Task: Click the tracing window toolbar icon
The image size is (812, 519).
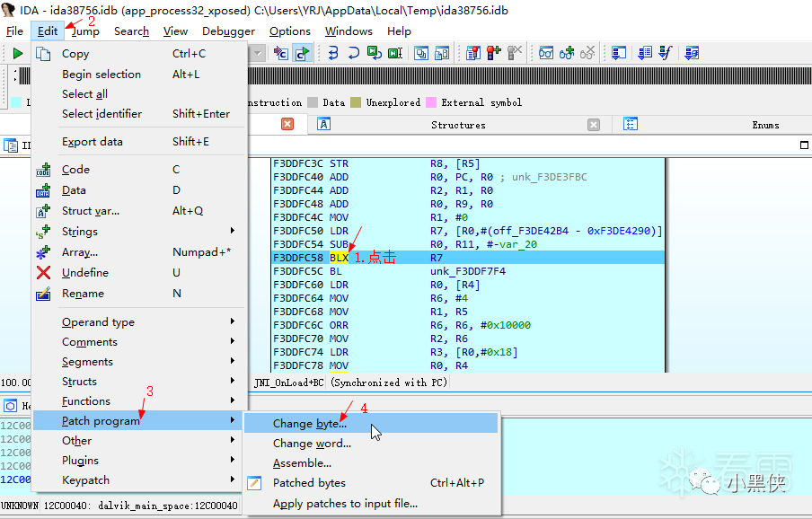Action: click(x=619, y=53)
